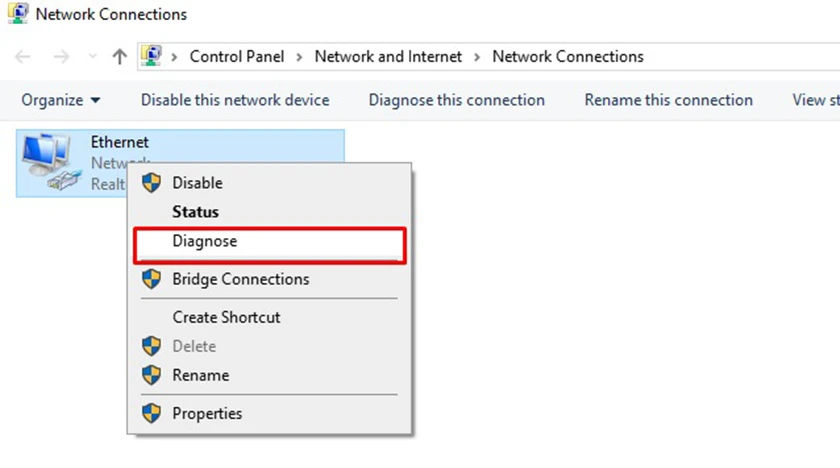Click the shield icon beside Properties
Screen dimensions: 840x468
pyautogui.click(x=152, y=413)
